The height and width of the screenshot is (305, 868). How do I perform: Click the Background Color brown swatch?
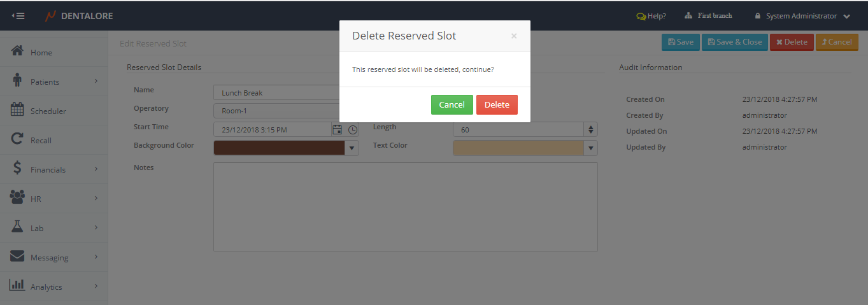pos(279,148)
